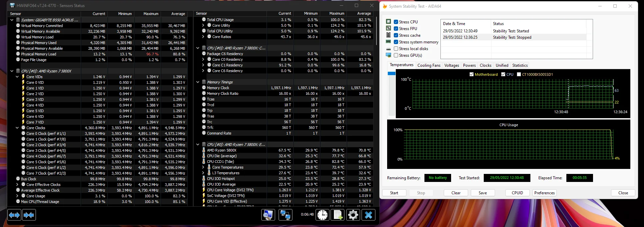Open the Unified tab
This screenshot has width=644, height=227.
(x=502, y=65)
